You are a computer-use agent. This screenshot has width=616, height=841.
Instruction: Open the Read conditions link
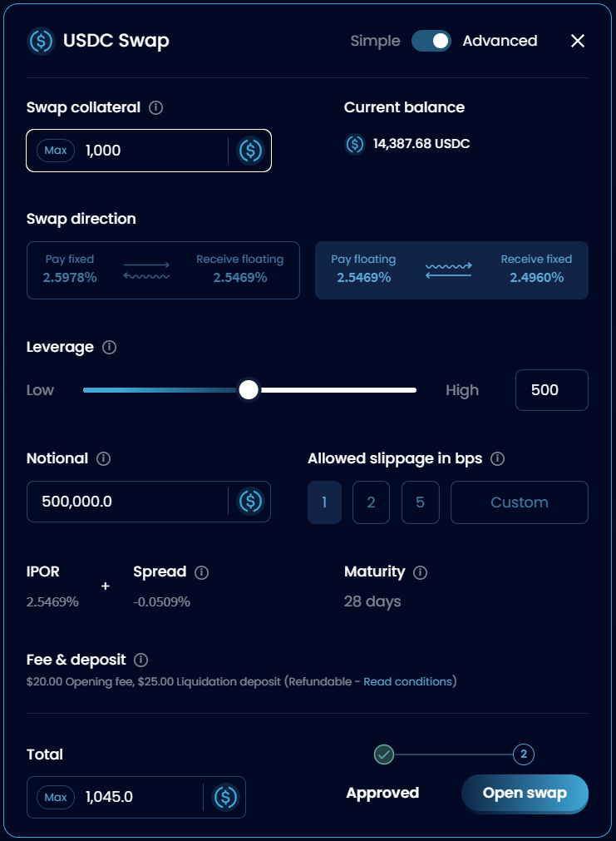tap(408, 682)
